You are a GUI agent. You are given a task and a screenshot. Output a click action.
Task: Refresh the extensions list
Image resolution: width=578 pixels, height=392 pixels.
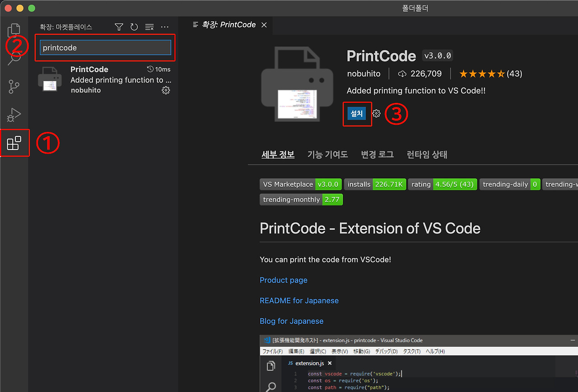(x=134, y=27)
